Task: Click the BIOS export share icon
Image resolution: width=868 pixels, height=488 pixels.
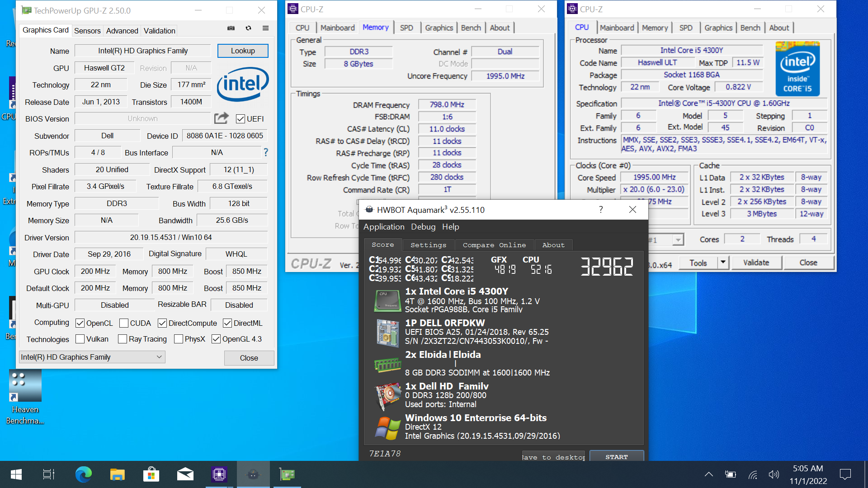Action: click(221, 118)
